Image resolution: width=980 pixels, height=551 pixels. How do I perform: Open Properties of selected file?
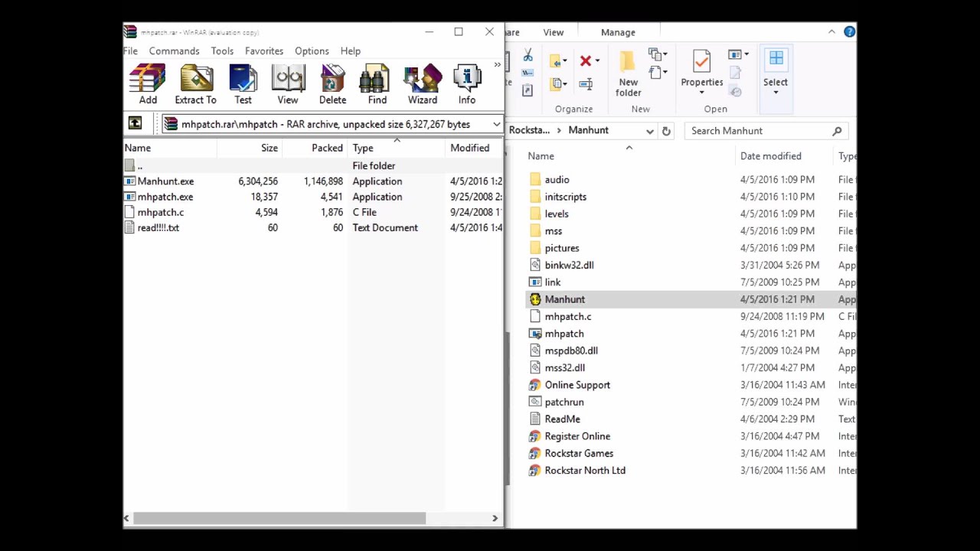[701, 69]
